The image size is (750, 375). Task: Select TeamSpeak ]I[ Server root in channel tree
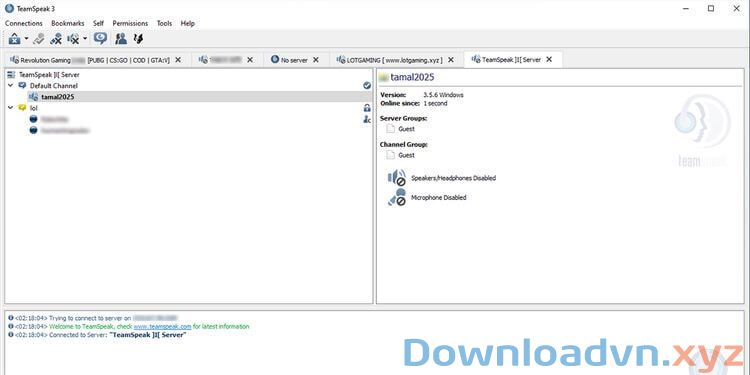[49, 75]
